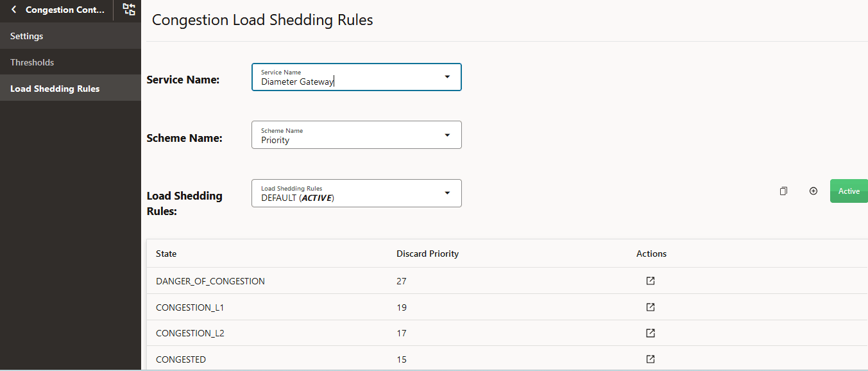Open edit action for DANGER_OF_CONGESTION row
868x371 pixels.
click(x=651, y=280)
